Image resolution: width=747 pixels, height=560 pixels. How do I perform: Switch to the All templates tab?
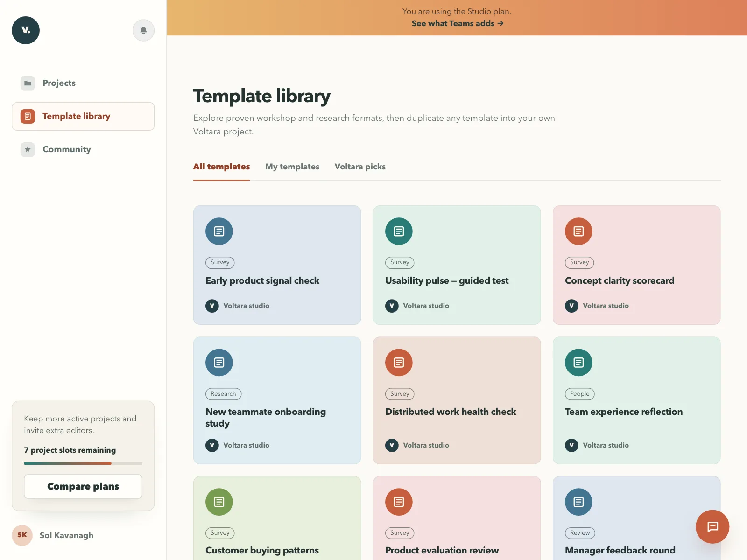pos(221,167)
